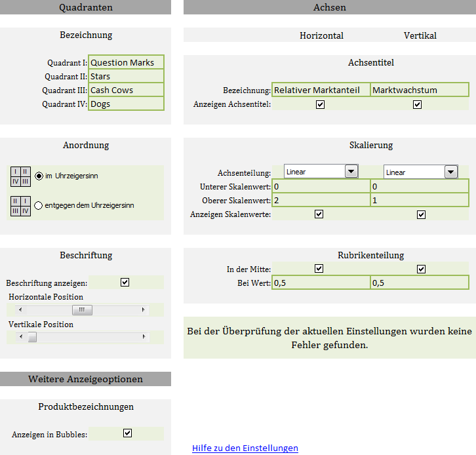Select Quadrant III field 'Cash Cows'
The image size is (476, 455).
[x=126, y=90]
